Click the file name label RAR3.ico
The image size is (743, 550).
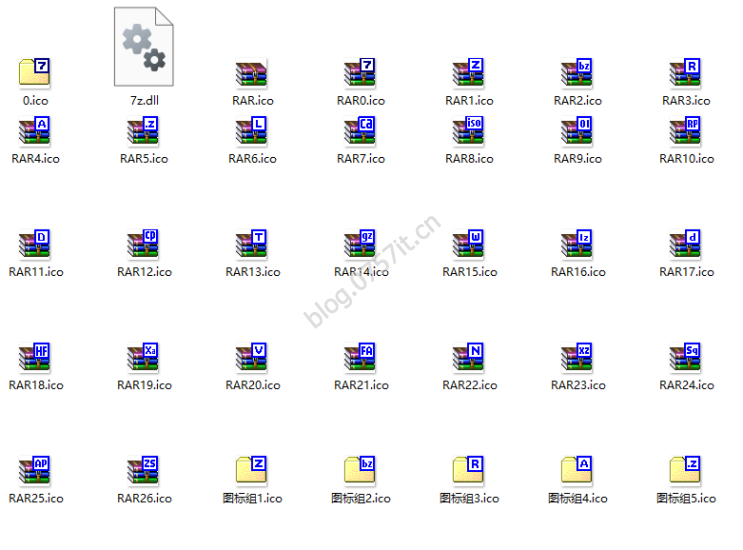[686, 100]
